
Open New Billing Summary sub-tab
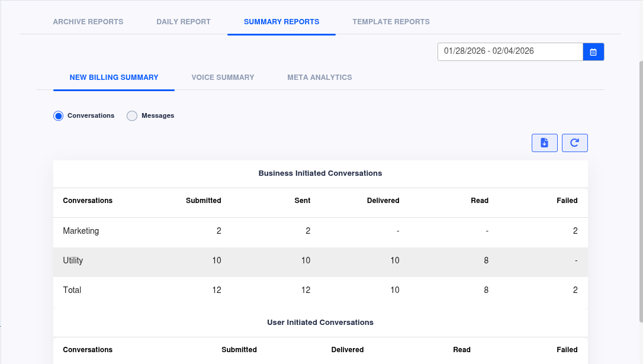pyautogui.click(x=114, y=78)
